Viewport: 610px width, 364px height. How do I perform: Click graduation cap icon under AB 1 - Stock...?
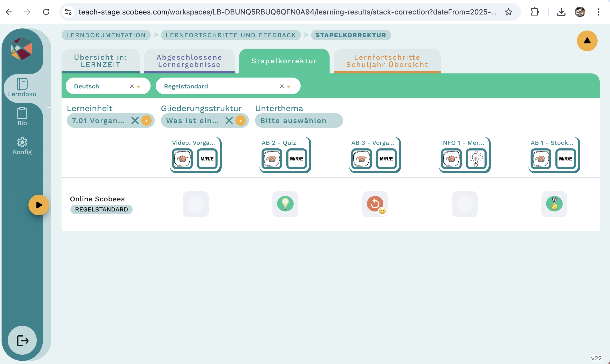tap(541, 159)
